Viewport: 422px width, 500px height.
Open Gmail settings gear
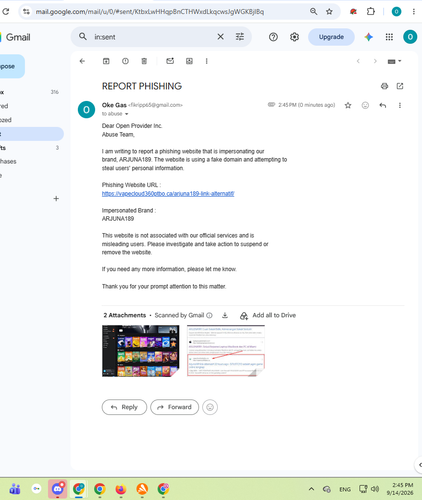point(294,37)
